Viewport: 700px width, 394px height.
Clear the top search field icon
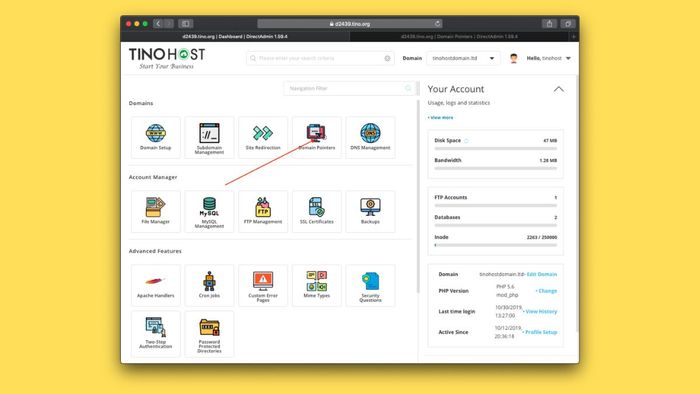pos(387,58)
